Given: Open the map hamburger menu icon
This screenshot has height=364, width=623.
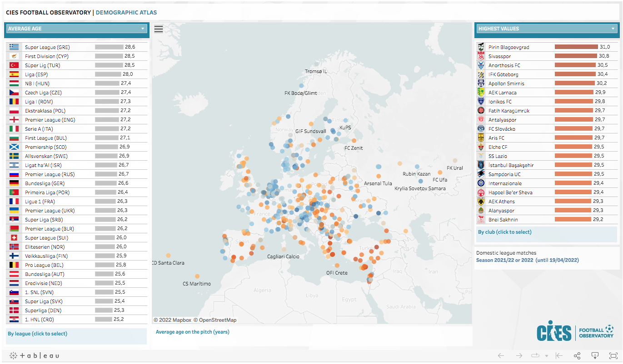Looking at the screenshot, I should click(x=159, y=29).
